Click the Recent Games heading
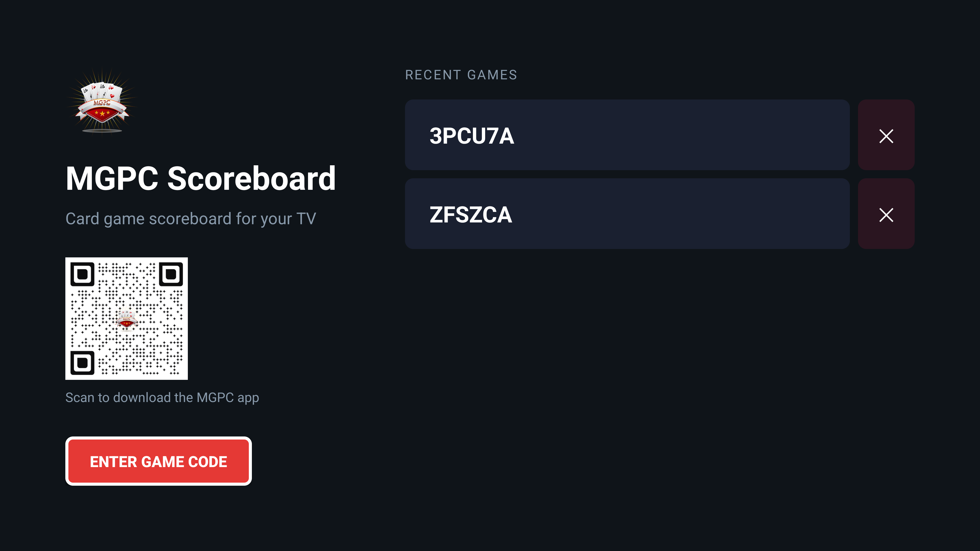Viewport: 980px width, 551px height. click(x=461, y=75)
